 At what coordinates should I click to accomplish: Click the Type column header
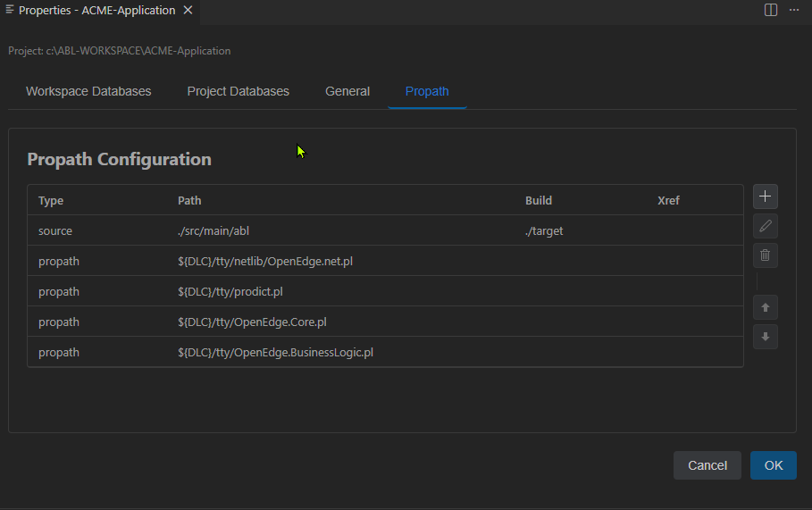coord(51,200)
